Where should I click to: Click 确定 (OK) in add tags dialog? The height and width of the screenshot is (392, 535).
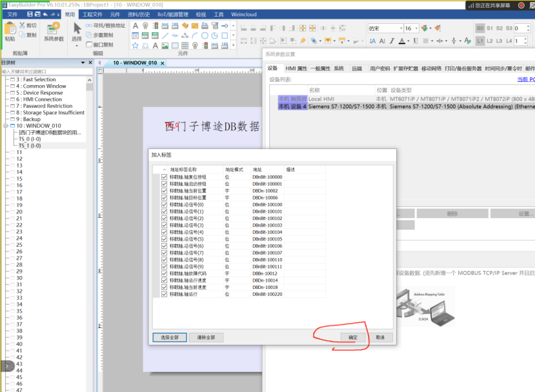(x=353, y=337)
